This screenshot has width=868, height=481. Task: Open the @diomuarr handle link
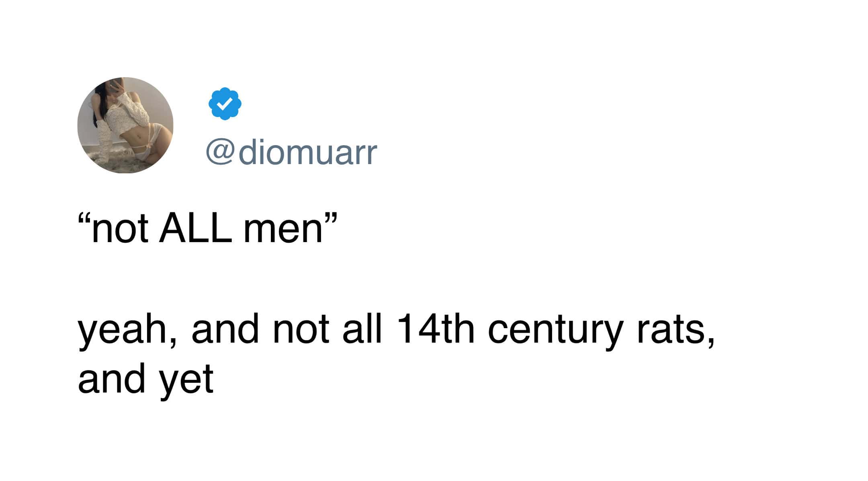click(292, 153)
